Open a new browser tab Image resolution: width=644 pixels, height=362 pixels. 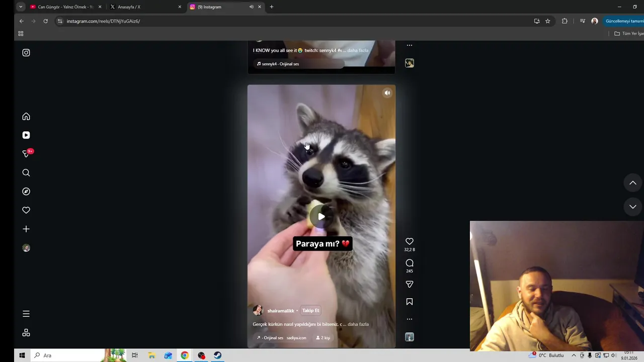[x=272, y=7]
